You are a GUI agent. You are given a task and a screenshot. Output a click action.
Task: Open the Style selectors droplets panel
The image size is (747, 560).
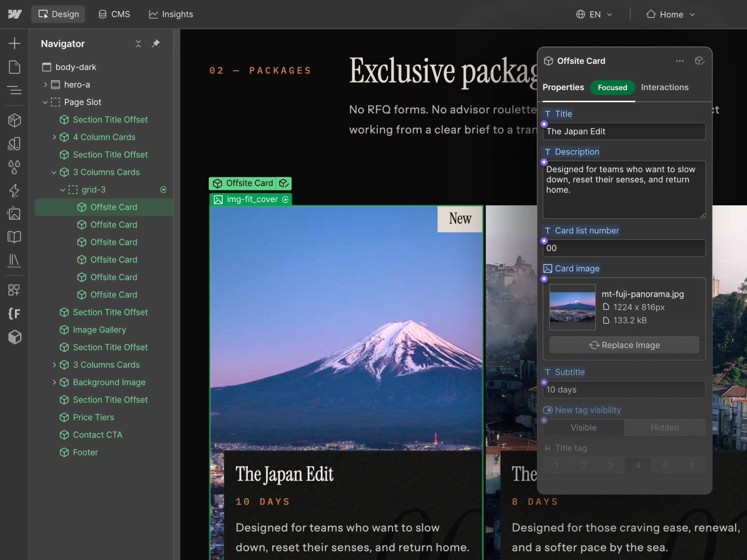14,167
